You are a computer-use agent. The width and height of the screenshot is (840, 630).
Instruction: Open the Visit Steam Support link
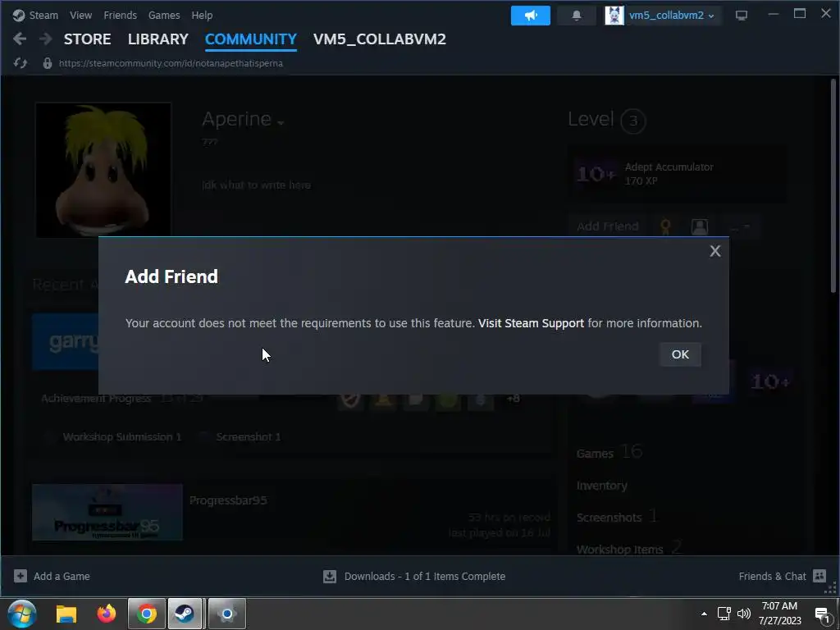531,323
